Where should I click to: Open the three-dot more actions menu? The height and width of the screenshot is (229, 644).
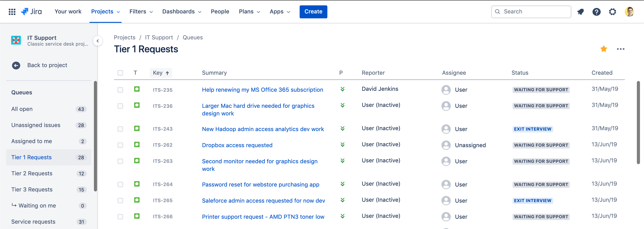(621, 49)
